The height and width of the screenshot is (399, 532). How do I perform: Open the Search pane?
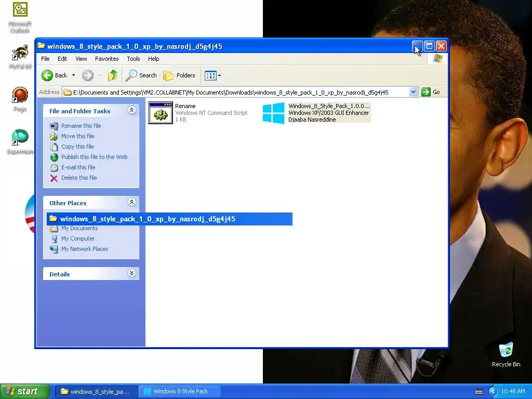(x=141, y=75)
